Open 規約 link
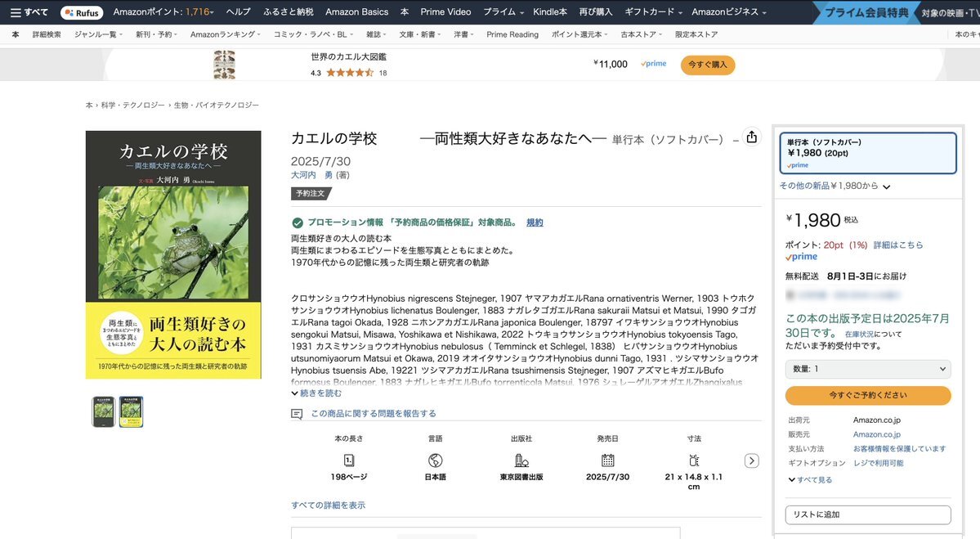980x539 pixels. point(535,222)
